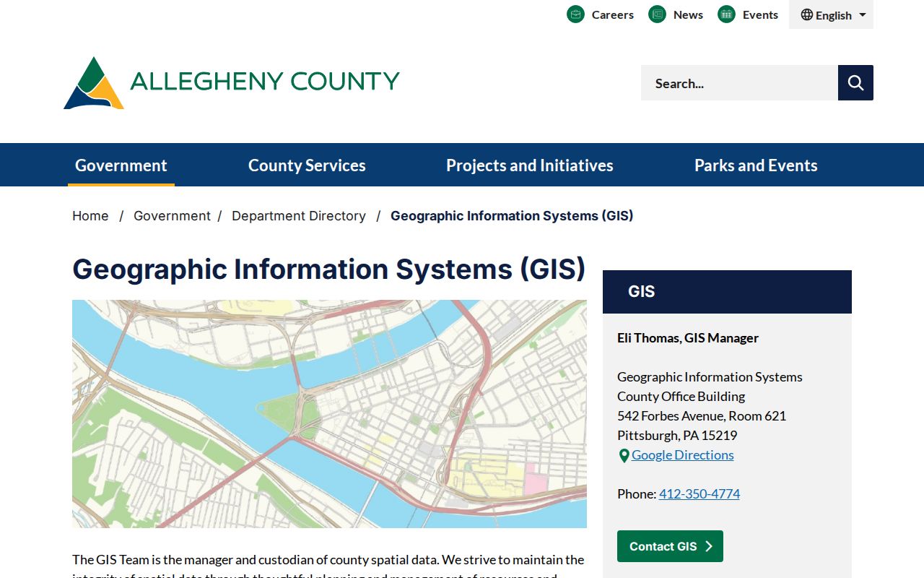Open the English language dropdown
Viewport: 924px width, 578px height.
pos(831,15)
